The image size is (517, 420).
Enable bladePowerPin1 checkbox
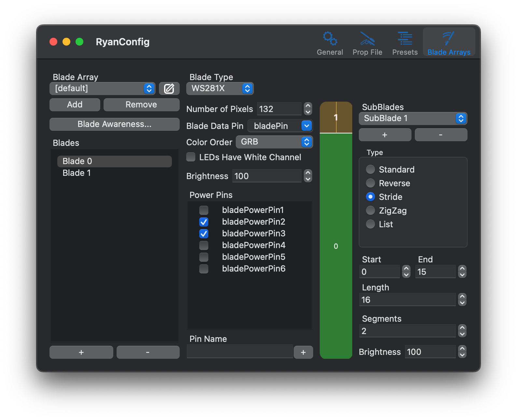[x=204, y=210]
